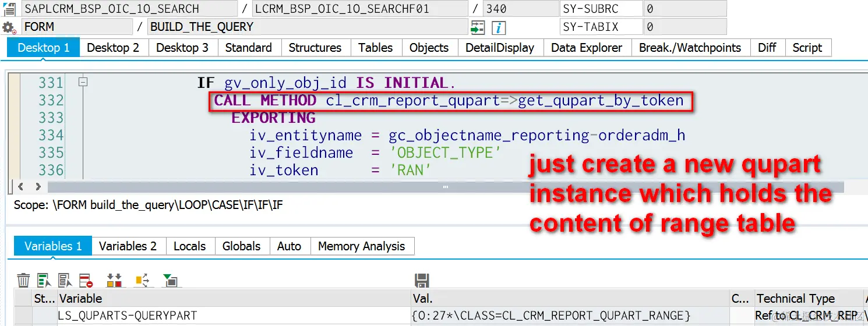Click line number 332 in the gutter
Image resolution: width=868 pixels, height=326 pixels.
pos(51,100)
